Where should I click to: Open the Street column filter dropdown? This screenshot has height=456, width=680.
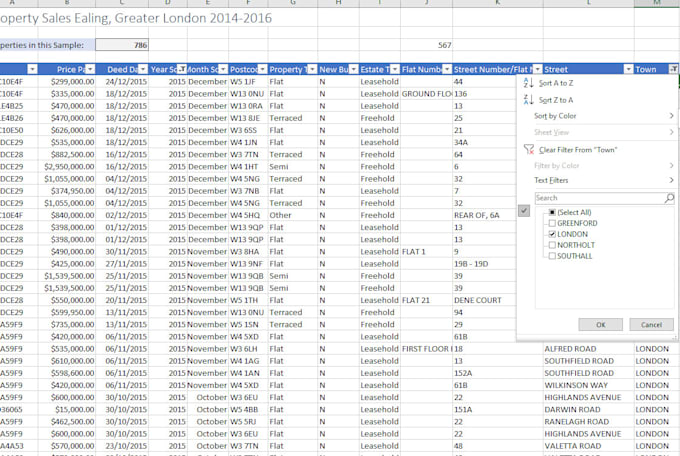coord(628,69)
